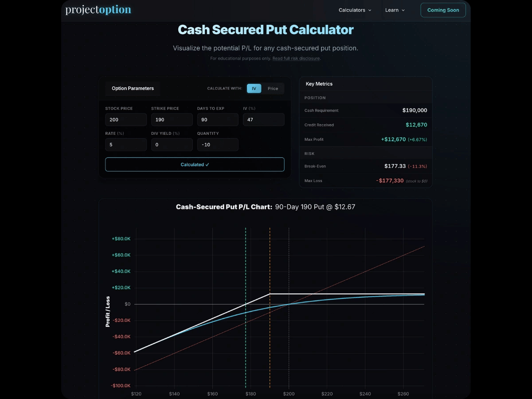Select the Option Parameters tab

coord(133,89)
